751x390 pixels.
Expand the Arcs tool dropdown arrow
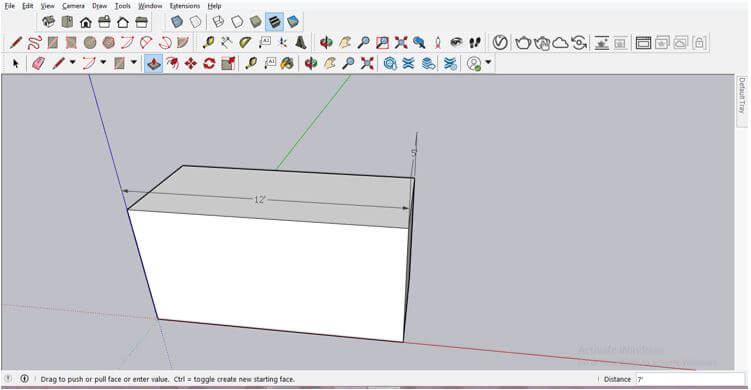coord(103,62)
